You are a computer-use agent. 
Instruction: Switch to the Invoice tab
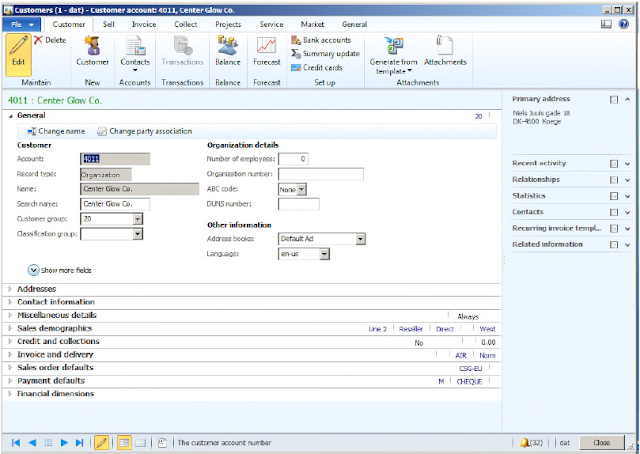[x=144, y=24]
